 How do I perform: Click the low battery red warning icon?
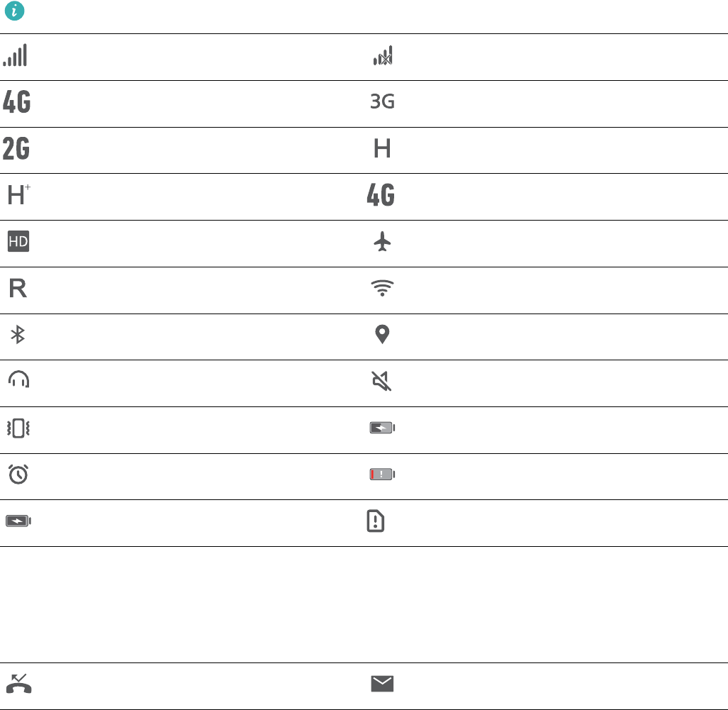coord(382,475)
